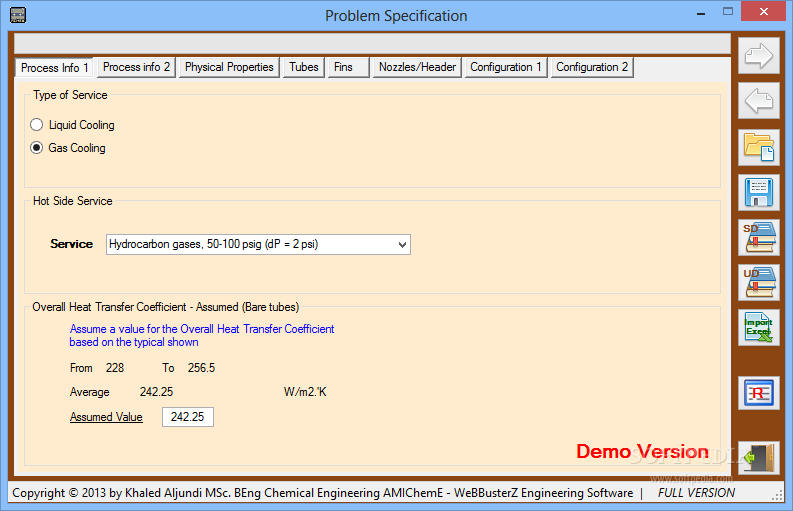
Task: Open the UD books database icon
Action: click(759, 282)
